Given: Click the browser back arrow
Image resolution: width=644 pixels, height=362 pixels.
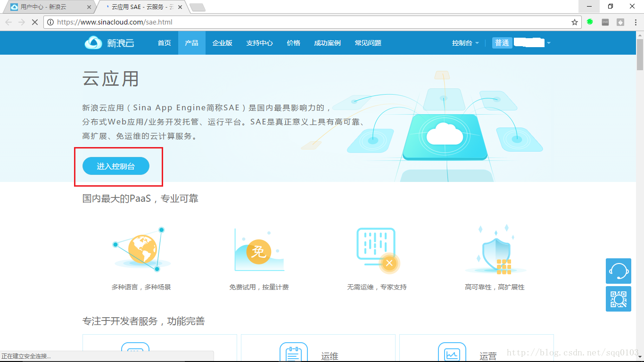Looking at the screenshot, I should tap(8, 22).
